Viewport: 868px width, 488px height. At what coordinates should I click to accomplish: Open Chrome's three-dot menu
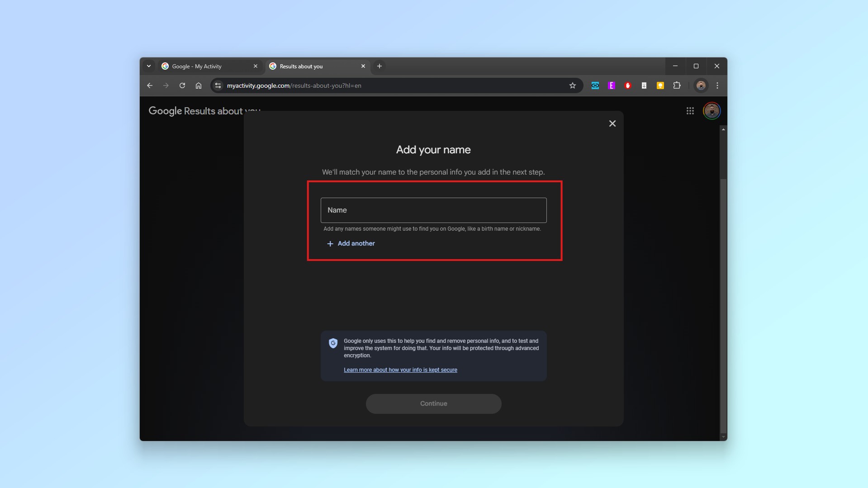coord(717,85)
